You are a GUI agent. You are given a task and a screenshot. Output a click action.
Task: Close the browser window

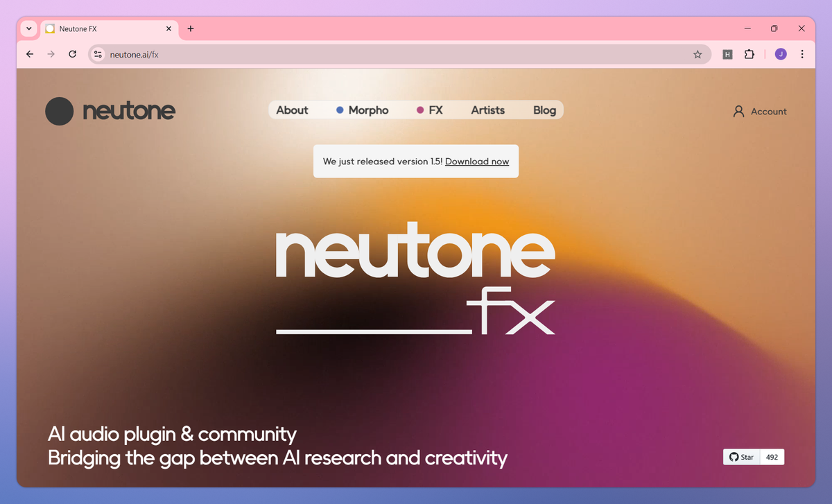(x=801, y=28)
